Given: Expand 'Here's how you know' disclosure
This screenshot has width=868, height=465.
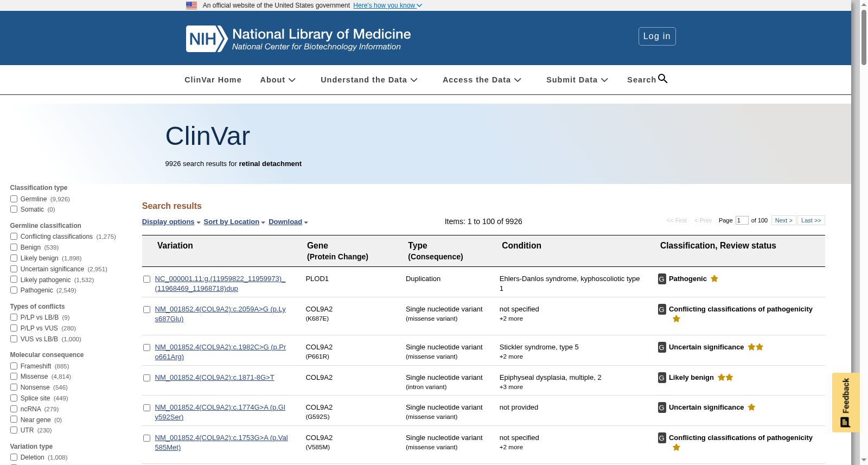Looking at the screenshot, I should click(x=387, y=5).
